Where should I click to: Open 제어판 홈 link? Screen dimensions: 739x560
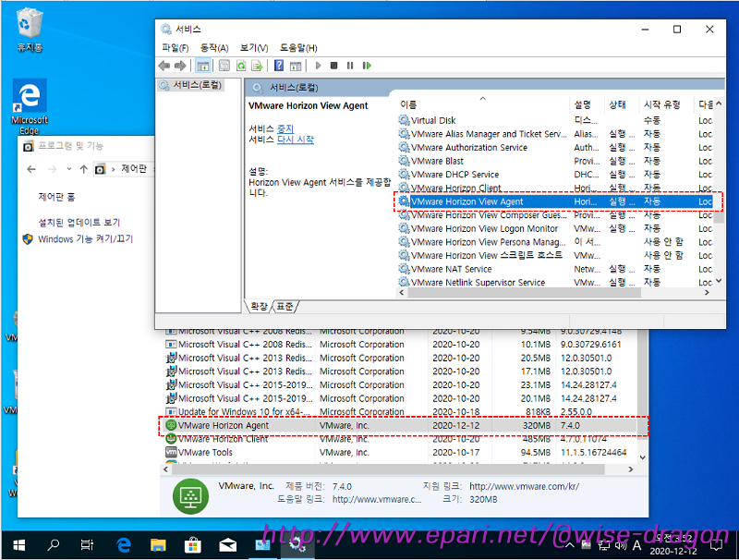coord(56,197)
